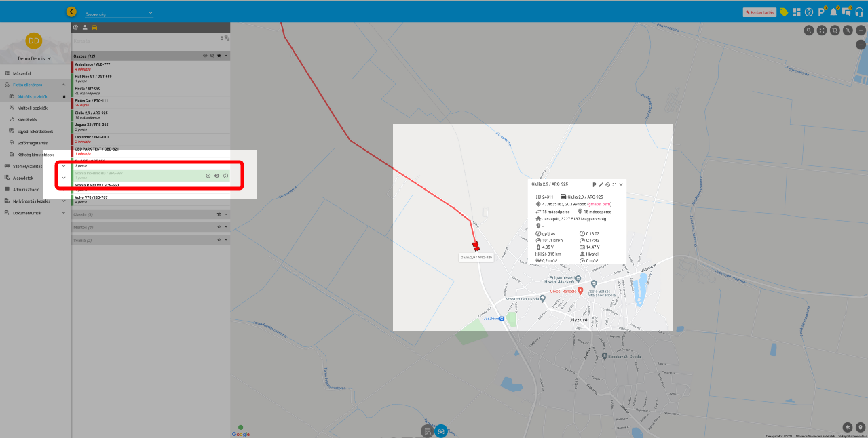Screen dimensions: 868x438
Task: Show all vehicles in Összes group
Action: click(x=205, y=56)
